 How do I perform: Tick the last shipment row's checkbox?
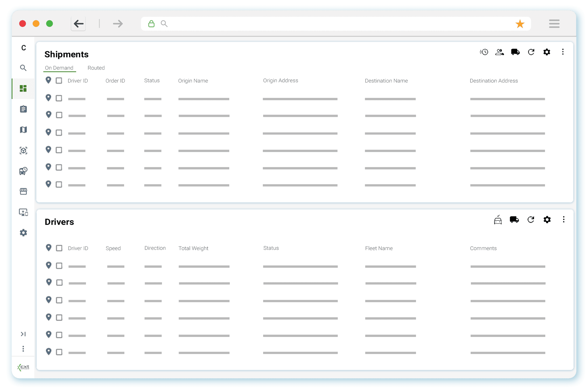click(x=59, y=184)
